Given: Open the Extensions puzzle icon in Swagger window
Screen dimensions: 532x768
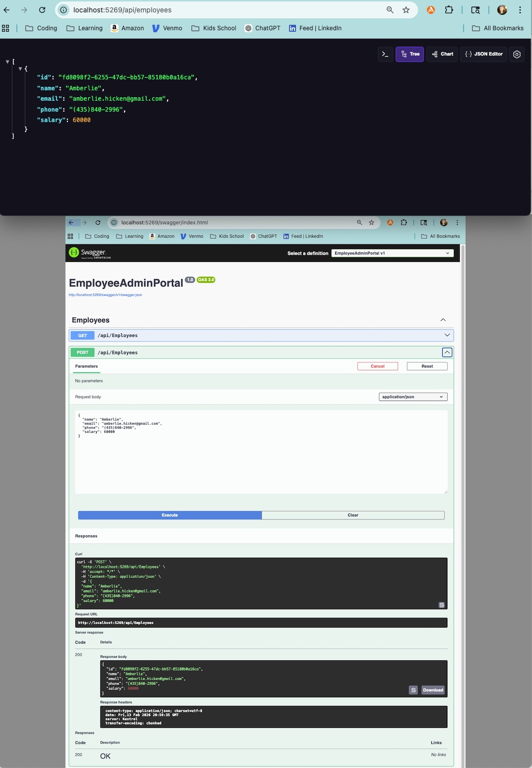Looking at the screenshot, I should coord(404,223).
